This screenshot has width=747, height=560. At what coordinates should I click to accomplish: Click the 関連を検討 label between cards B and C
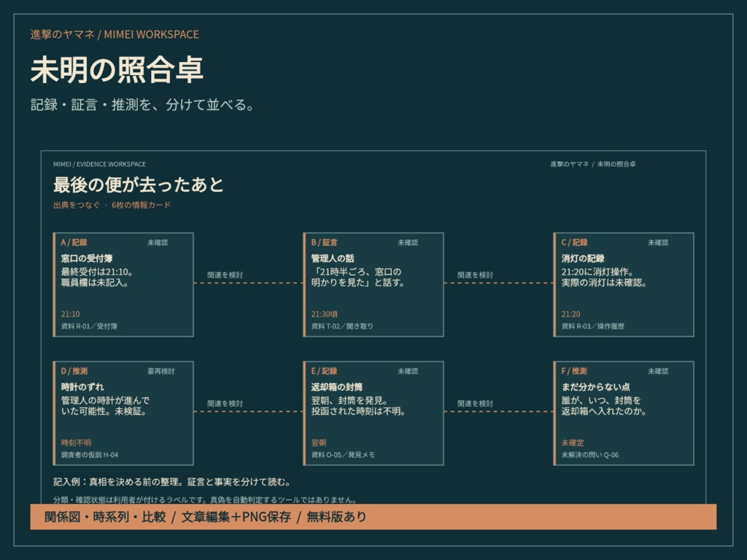[475, 275]
